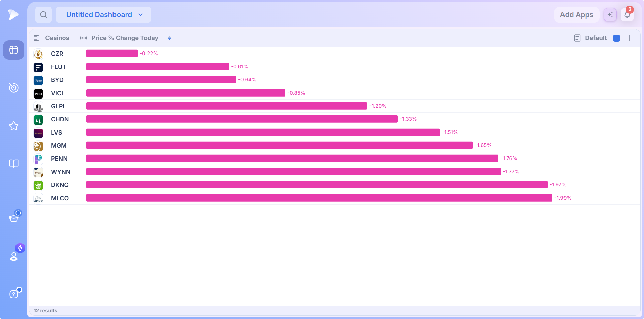The image size is (644, 319).
Task: Click the -1.51% value label
Action: coord(450,132)
